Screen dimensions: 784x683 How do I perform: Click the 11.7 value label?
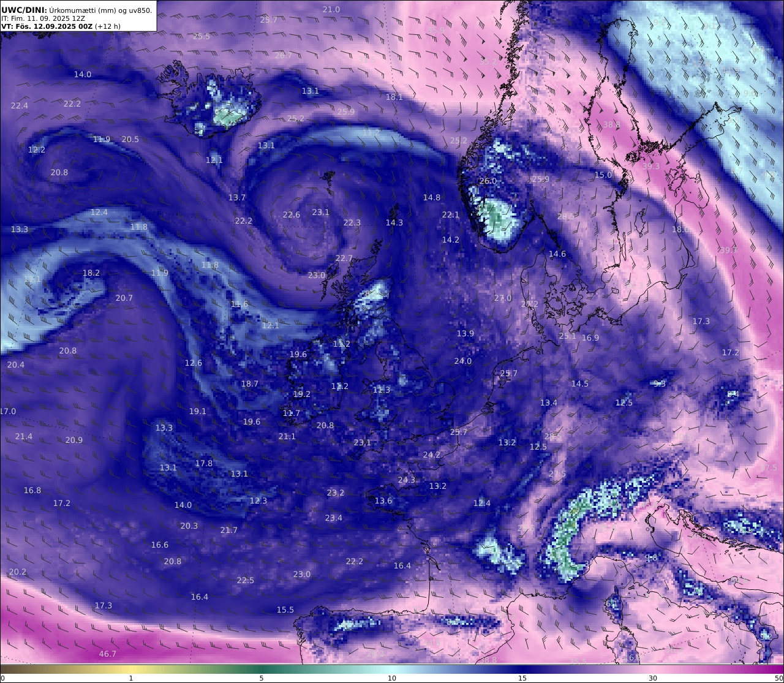[x=292, y=413]
